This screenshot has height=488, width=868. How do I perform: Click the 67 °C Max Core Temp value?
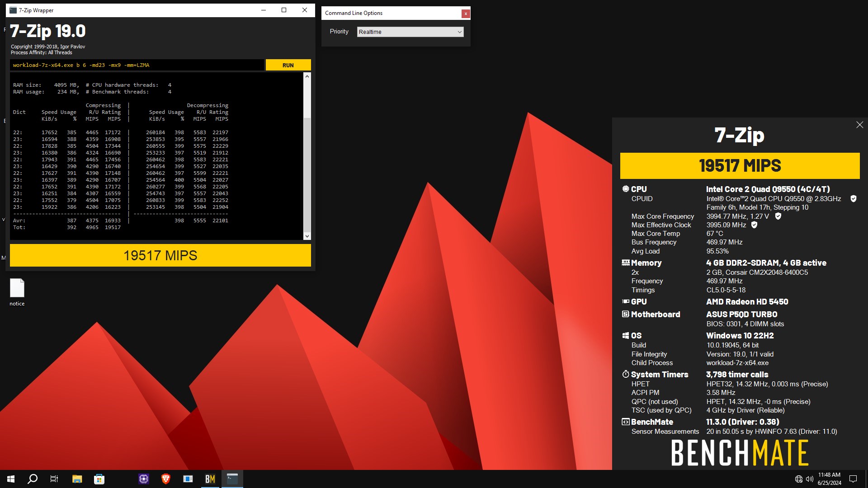(715, 234)
